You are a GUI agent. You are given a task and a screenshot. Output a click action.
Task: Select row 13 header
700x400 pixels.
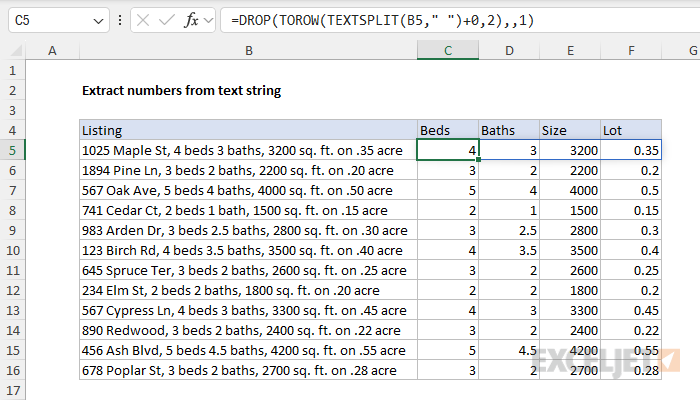[12, 310]
